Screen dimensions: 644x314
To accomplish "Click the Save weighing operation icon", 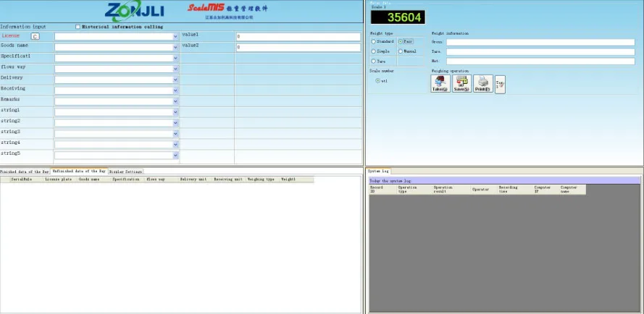I will [461, 84].
